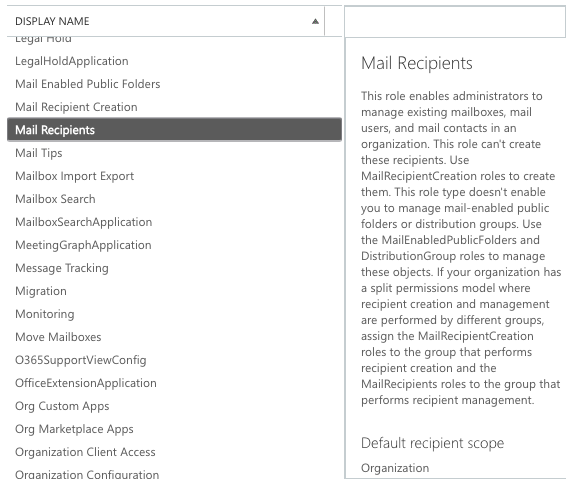The width and height of the screenshot is (577, 479).
Task: Select MailboxSearchApplication in the list
Action: coord(174,222)
